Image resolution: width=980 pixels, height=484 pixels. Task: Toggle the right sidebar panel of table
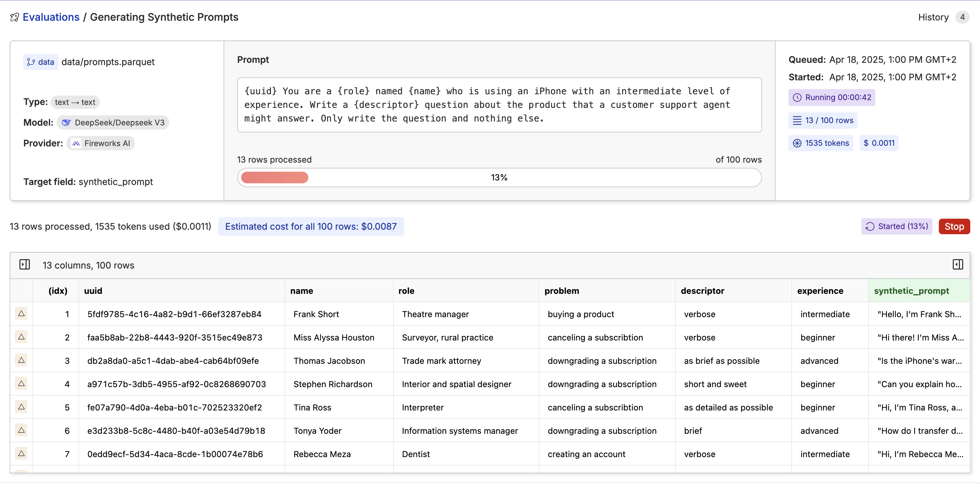958,265
